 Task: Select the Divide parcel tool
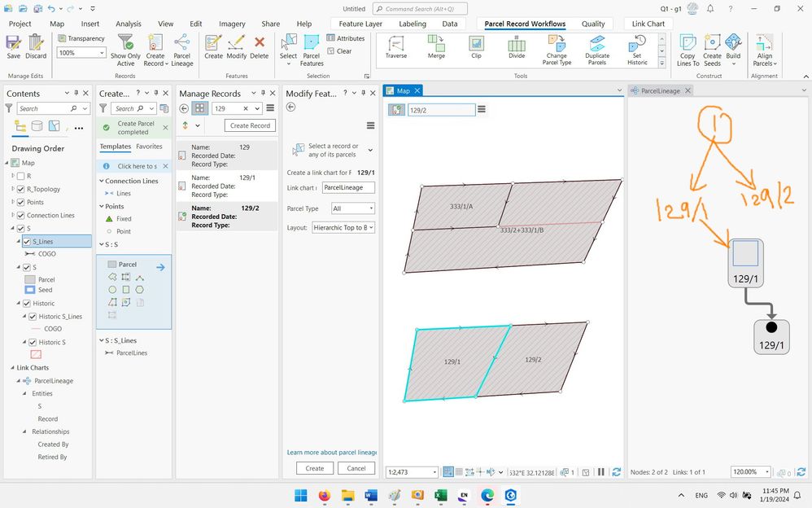[x=517, y=47]
